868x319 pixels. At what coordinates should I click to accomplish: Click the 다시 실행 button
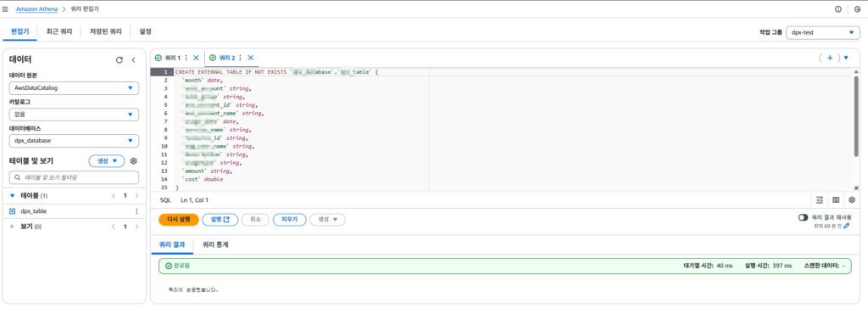(x=178, y=219)
